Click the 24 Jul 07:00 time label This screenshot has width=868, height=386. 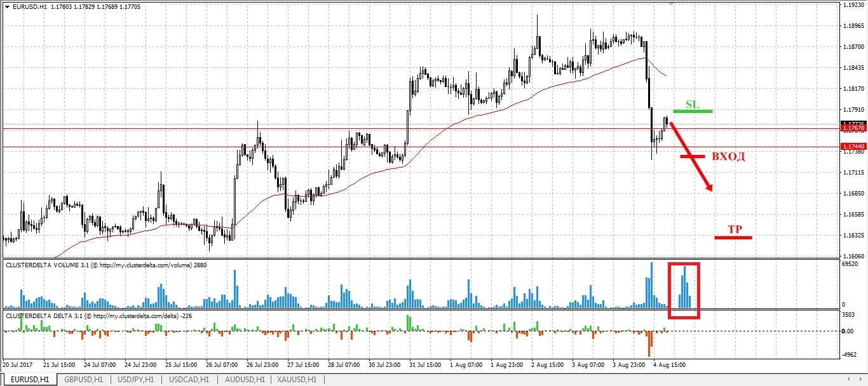tap(100, 365)
